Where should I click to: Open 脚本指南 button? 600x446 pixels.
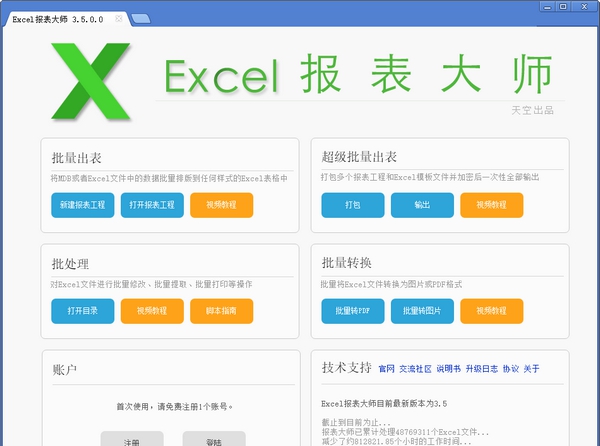pos(222,311)
